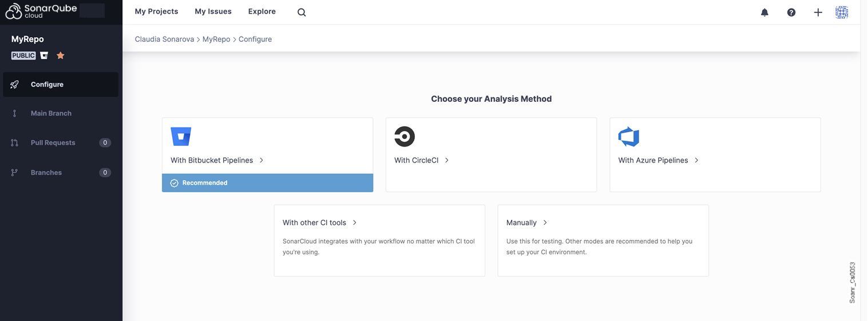Toggle the favorite star for MyRepo

tap(61, 56)
